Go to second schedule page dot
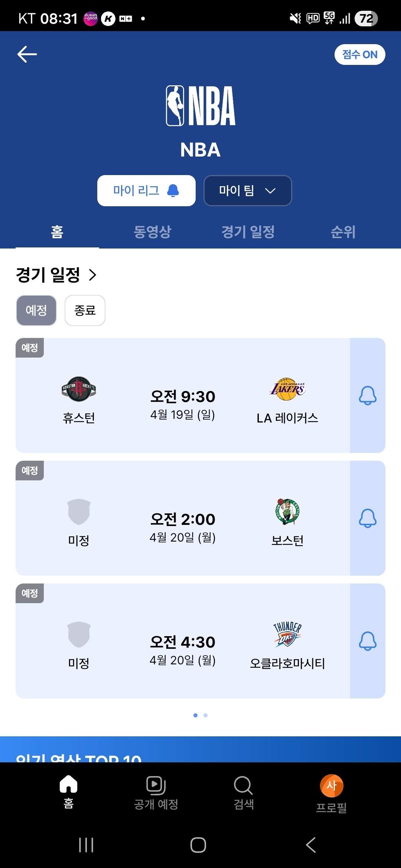The width and height of the screenshot is (401, 868). click(x=206, y=715)
